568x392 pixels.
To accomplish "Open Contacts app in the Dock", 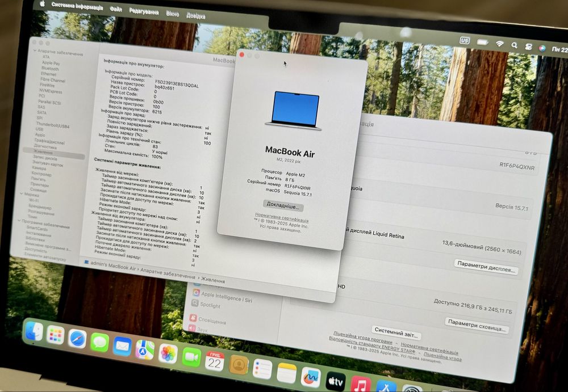I will pos(239,365).
